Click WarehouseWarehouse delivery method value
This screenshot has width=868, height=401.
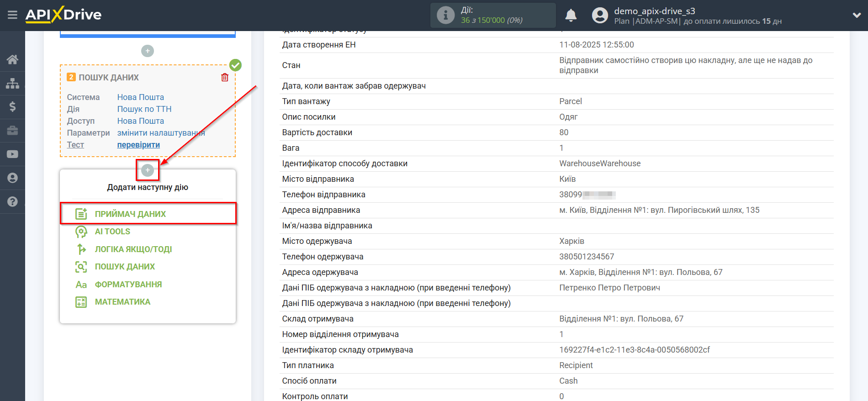coord(600,164)
